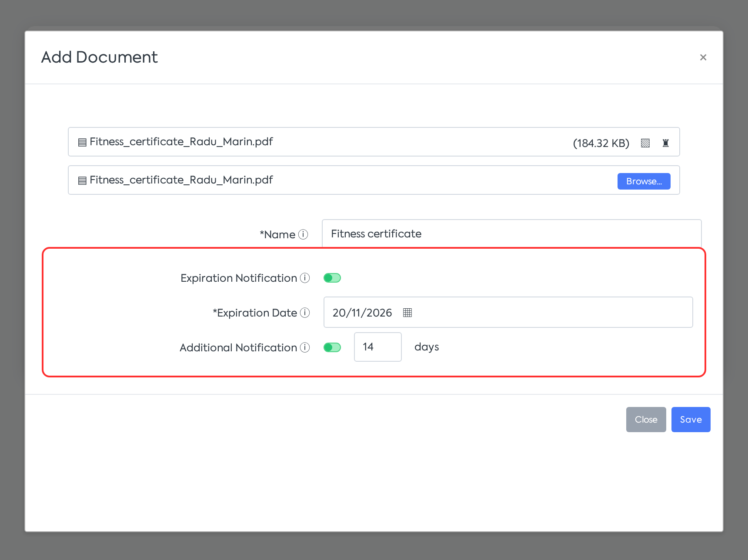This screenshot has height=560, width=748.
Task: Delete the uploaded Fitness certificate file
Action: (665, 143)
